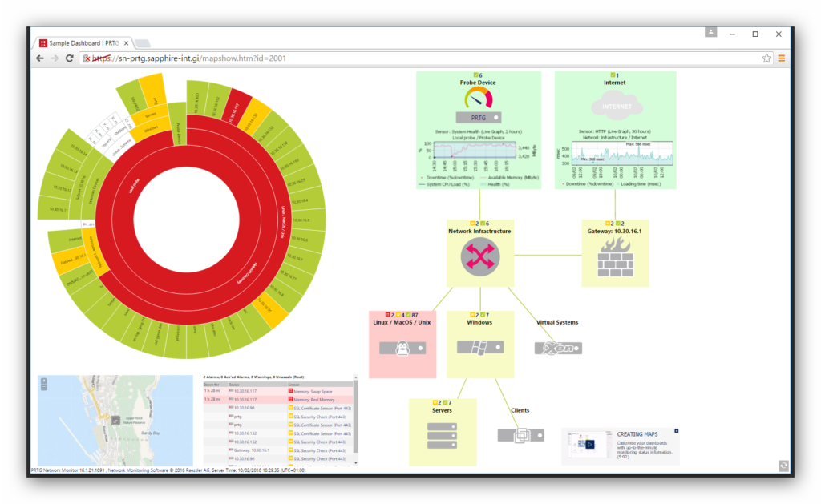The height and width of the screenshot is (504, 821).
Task: Reload the page with the refresh button
Action: 70,58
